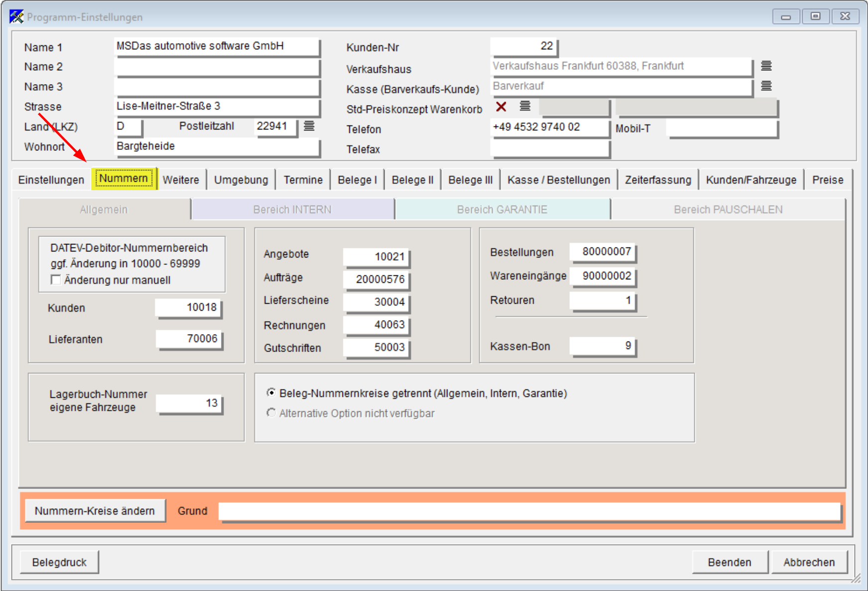Click the Lagerbuch-Nummer field showing 13
Viewport: 868px width, 591px height.
pyautogui.click(x=189, y=404)
